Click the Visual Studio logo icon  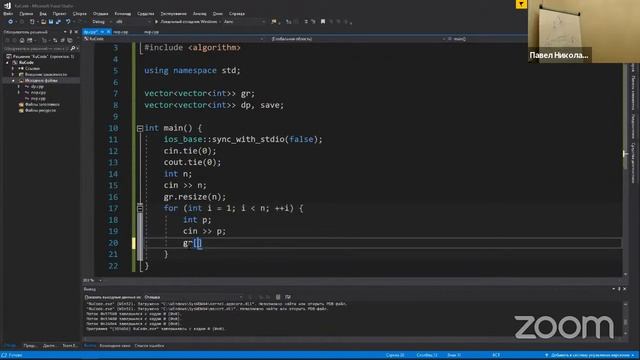pyautogui.click(x=7, y=5)
